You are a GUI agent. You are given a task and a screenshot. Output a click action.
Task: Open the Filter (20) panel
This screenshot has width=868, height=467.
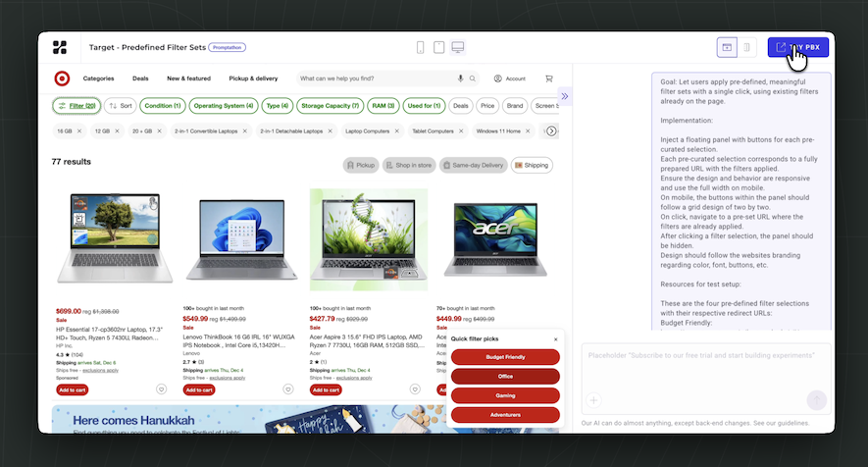(x=77, y=106)
